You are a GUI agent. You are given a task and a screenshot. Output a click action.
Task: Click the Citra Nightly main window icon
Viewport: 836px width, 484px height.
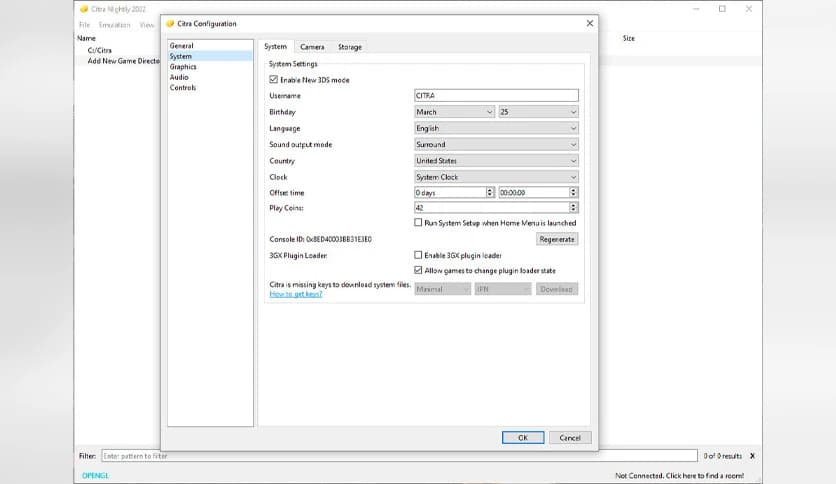[x=84, y=9]
